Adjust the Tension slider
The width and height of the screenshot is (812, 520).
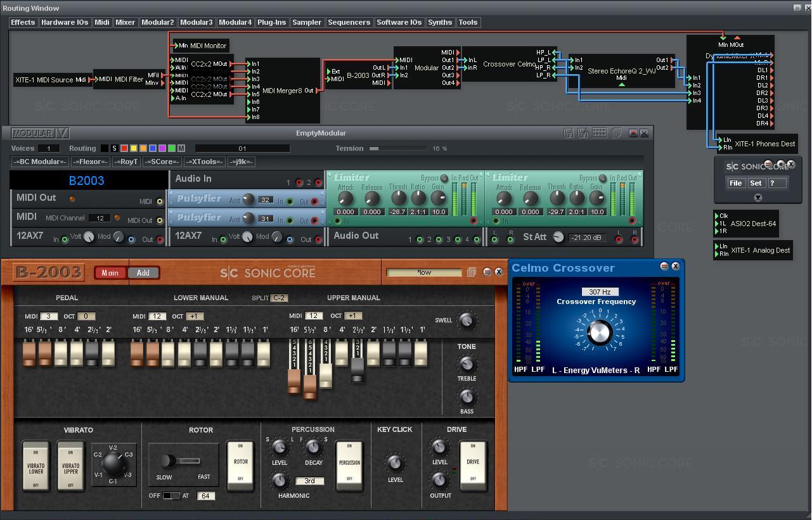398,148
